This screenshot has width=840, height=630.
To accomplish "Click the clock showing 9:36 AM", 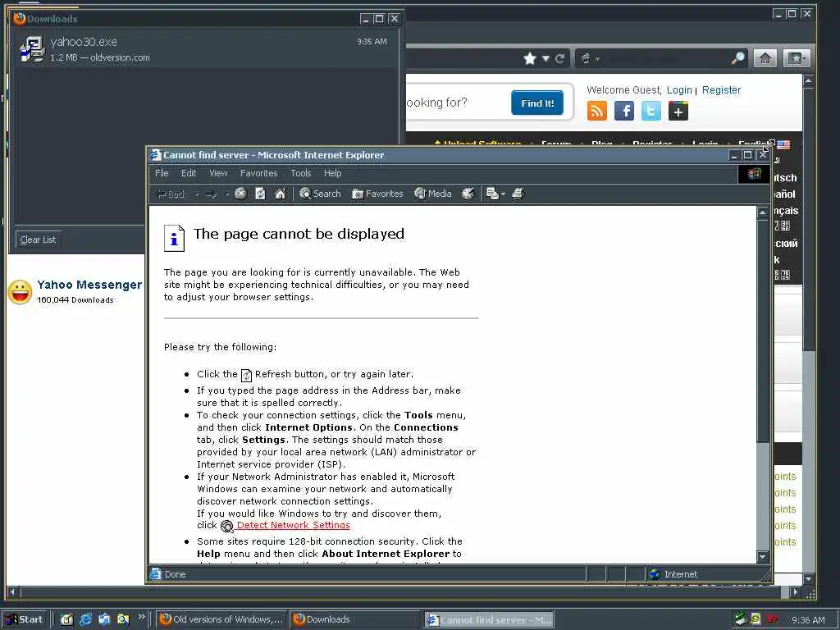I will point(808,620).
